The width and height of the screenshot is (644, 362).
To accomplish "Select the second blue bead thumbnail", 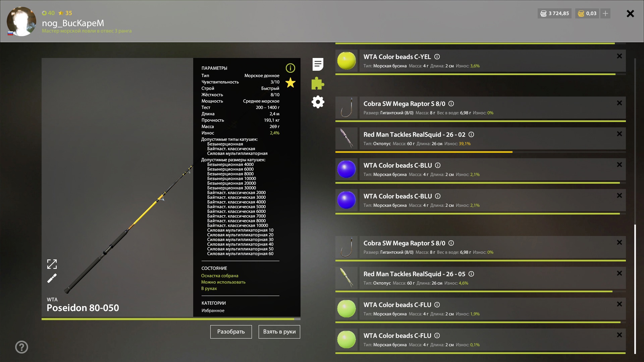I will [x=346, y=200].
